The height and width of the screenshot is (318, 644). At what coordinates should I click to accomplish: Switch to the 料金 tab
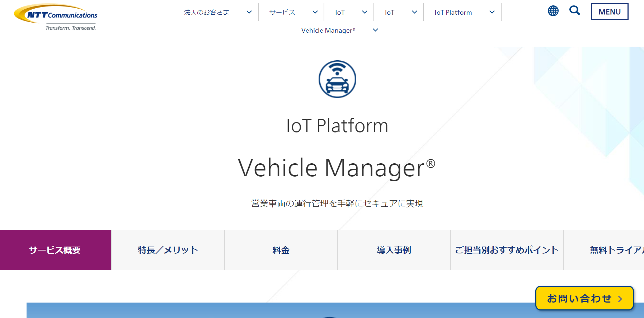281,250
